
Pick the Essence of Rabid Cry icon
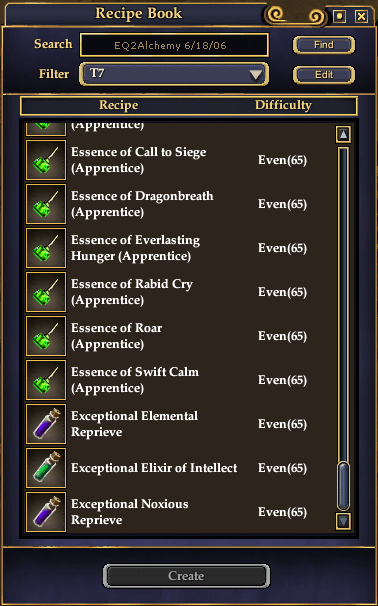click(46, 292)
